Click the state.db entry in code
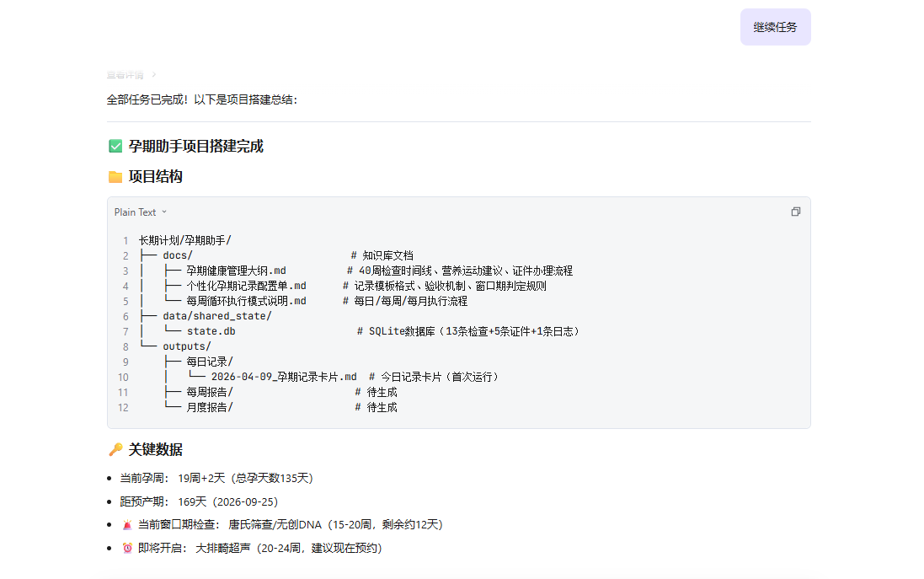The width and height of the screenshot is (924, 579). (211, 332)
